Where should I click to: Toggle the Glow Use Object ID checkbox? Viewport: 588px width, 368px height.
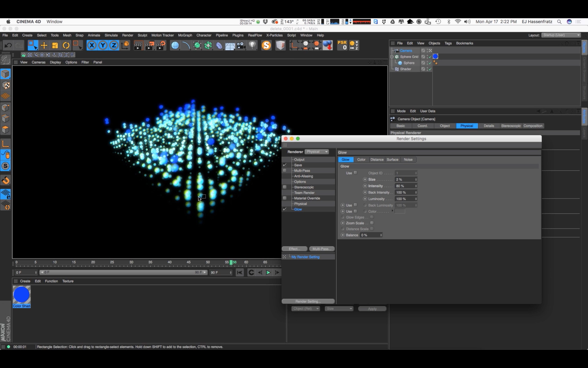coord(355,173)
